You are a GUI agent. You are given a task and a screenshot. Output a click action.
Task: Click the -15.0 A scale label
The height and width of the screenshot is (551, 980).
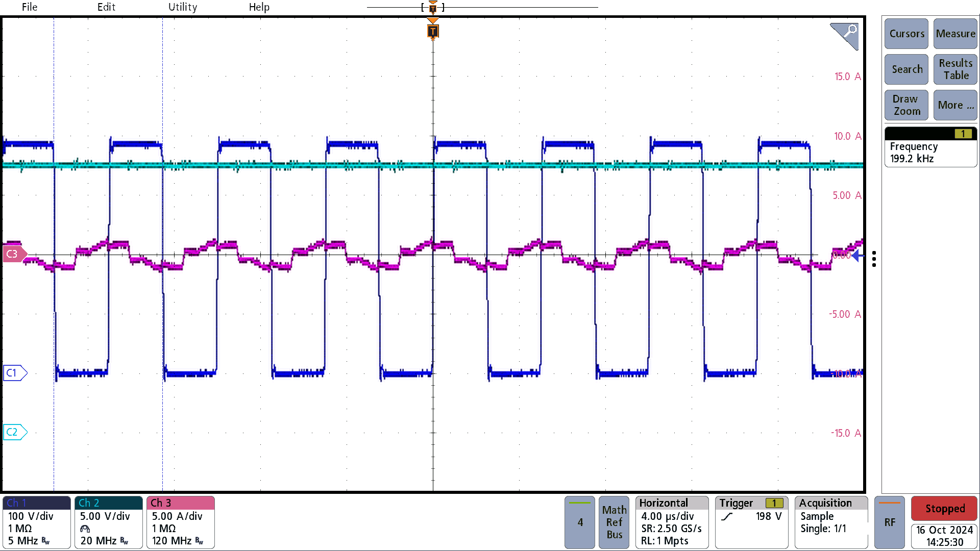846,433
